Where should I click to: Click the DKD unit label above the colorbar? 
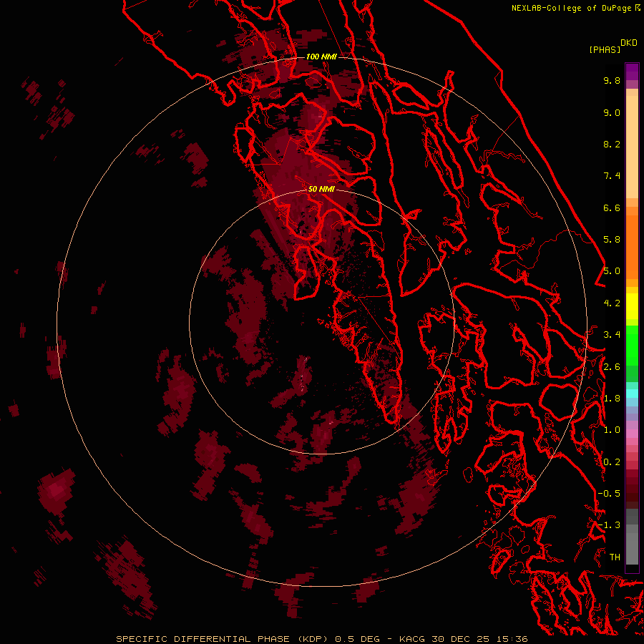[x=629, y=43]
